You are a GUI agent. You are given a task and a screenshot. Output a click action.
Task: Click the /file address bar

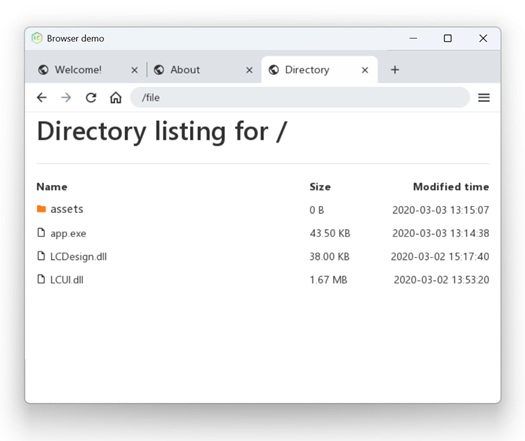(300, 97)
